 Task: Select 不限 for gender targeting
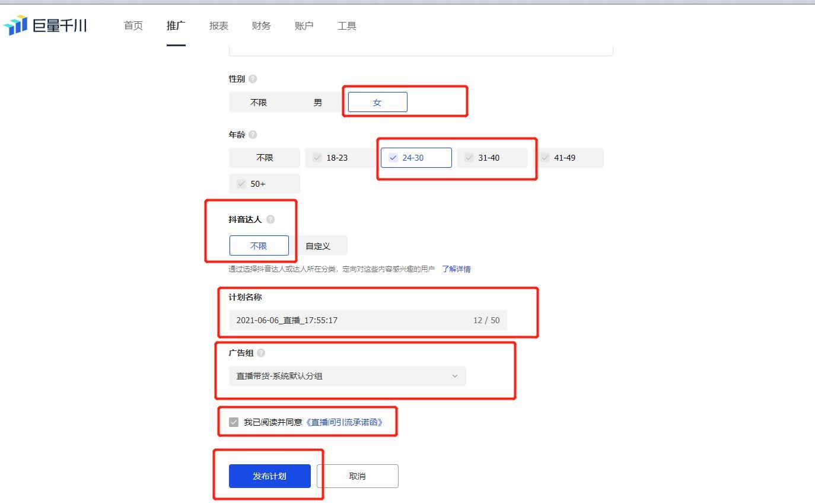point(259,101)
